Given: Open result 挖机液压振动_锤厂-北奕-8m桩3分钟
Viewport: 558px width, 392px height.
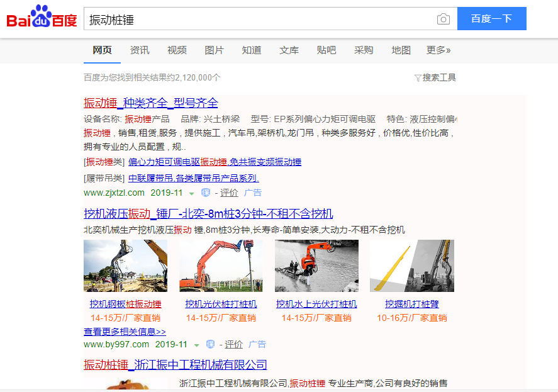Looking at the screenshot, I should pos(208,214).
